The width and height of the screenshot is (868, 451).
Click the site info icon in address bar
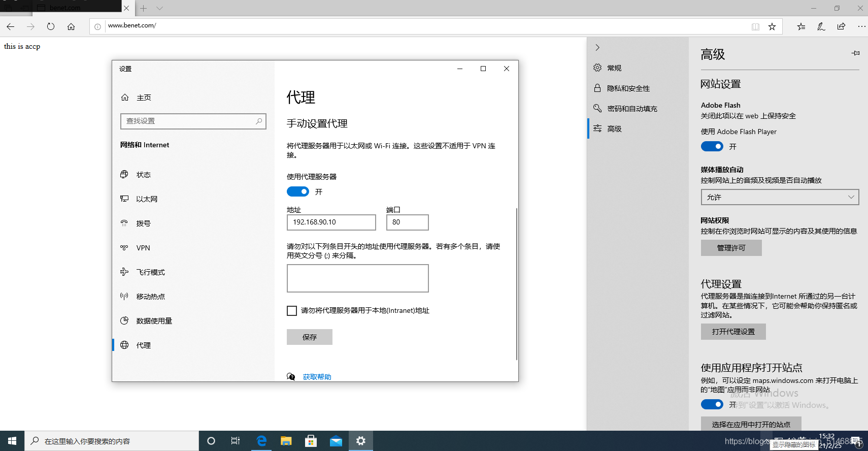click(x=97, y=27)
